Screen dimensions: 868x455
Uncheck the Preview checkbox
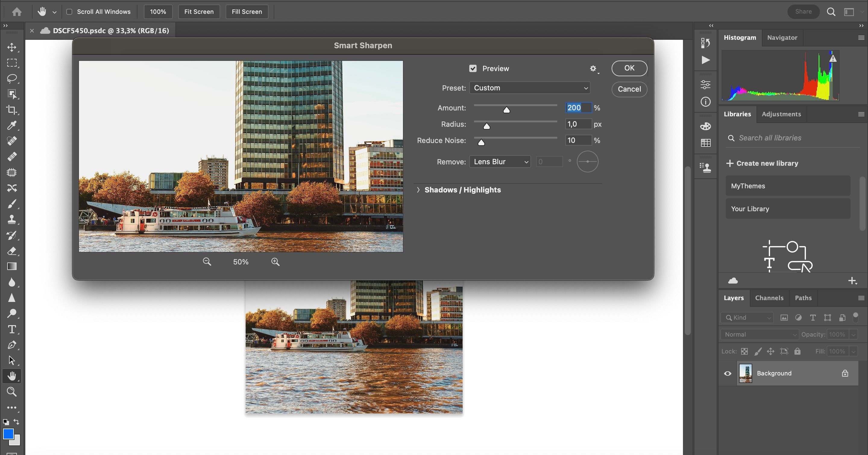click(x=473, y=68)
